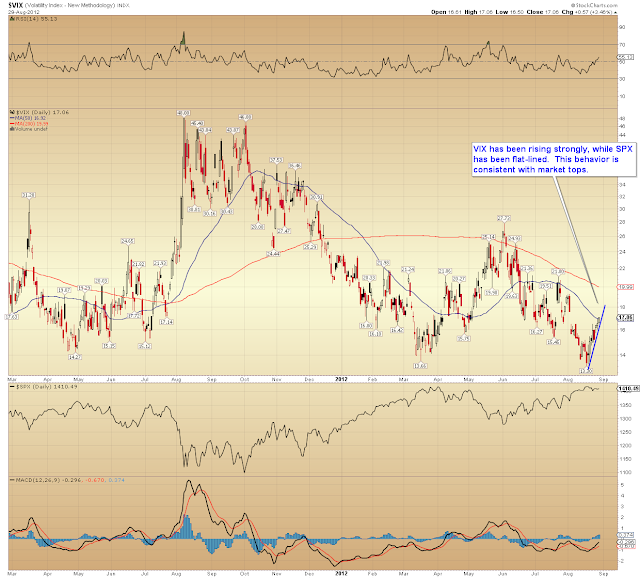Click the 29-Aug-2012 chart date
The width and height of the screenshot is (640, 578).
pos(24,12)
